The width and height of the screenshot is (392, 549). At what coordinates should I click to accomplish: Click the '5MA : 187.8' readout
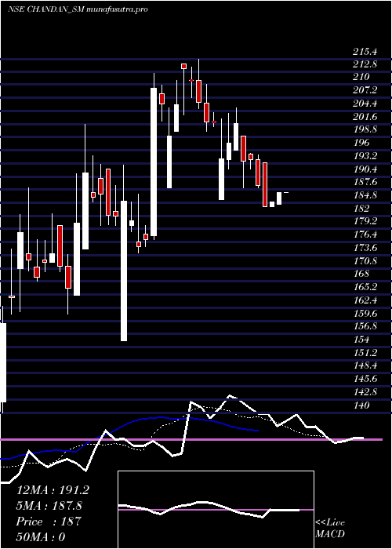(x=49, y=506)
